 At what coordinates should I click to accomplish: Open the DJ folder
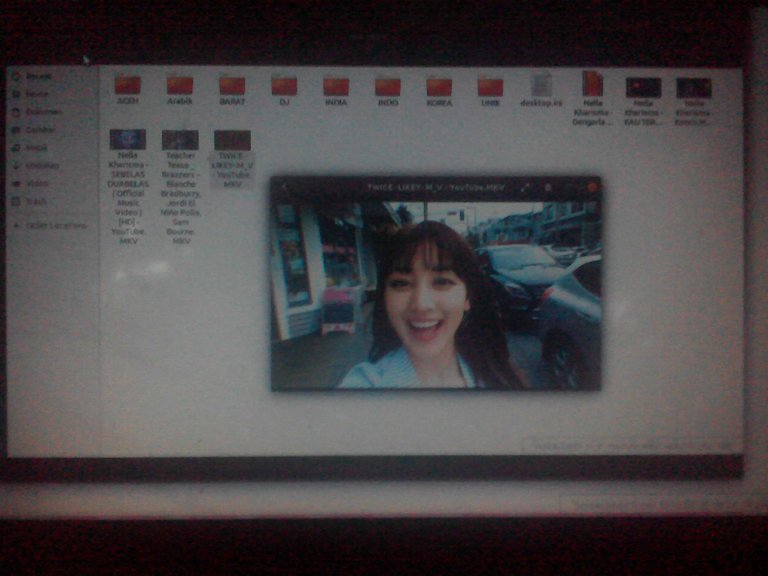(x=284, y=87)
